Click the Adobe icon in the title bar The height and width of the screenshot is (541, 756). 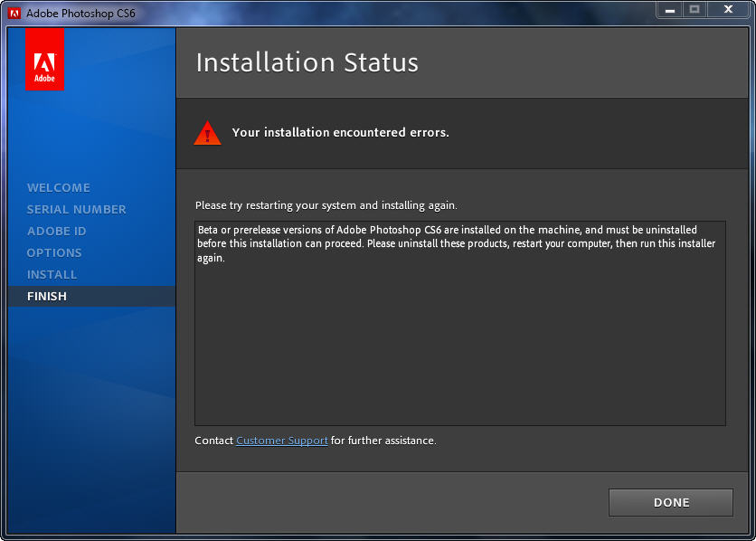(14, 14)
